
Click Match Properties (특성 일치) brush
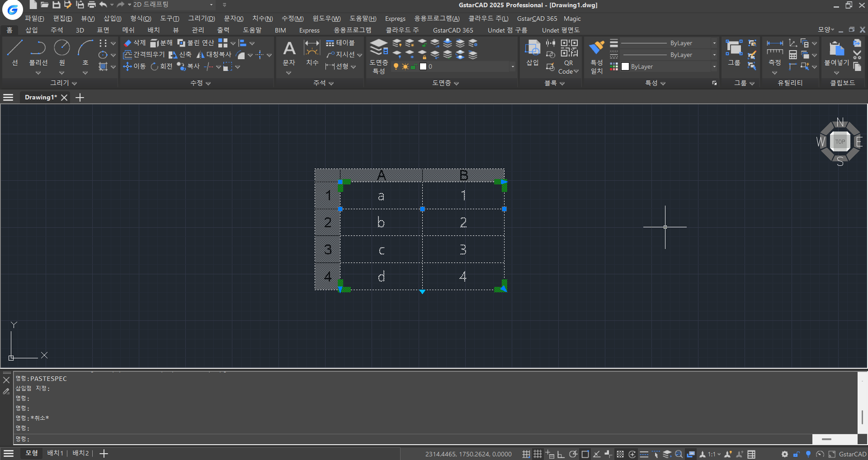(597, 56)
